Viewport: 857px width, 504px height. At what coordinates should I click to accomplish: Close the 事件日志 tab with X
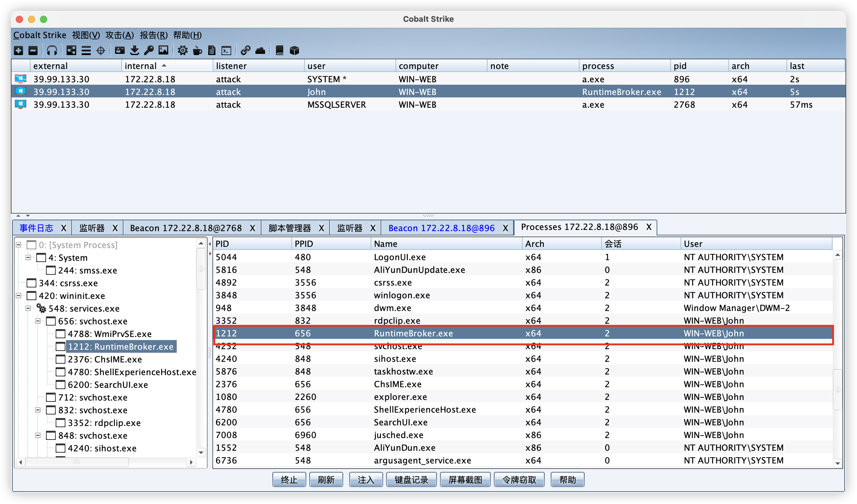pyautogui.click(x=64, y=228)
